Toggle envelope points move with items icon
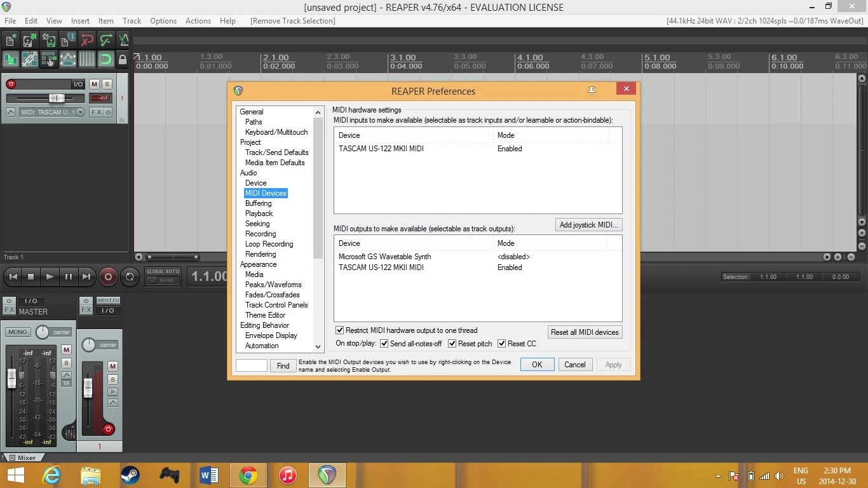 pyautogui.click(x=68, y=59)
